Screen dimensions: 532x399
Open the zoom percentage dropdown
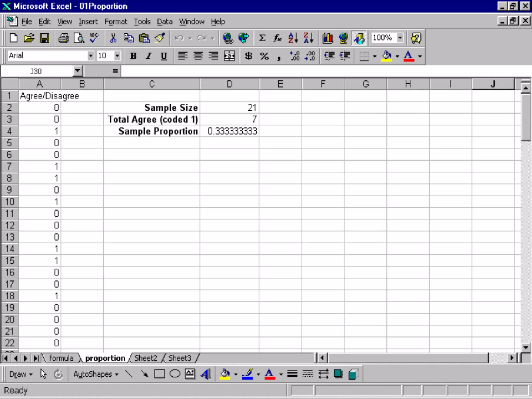pos(400,38)
